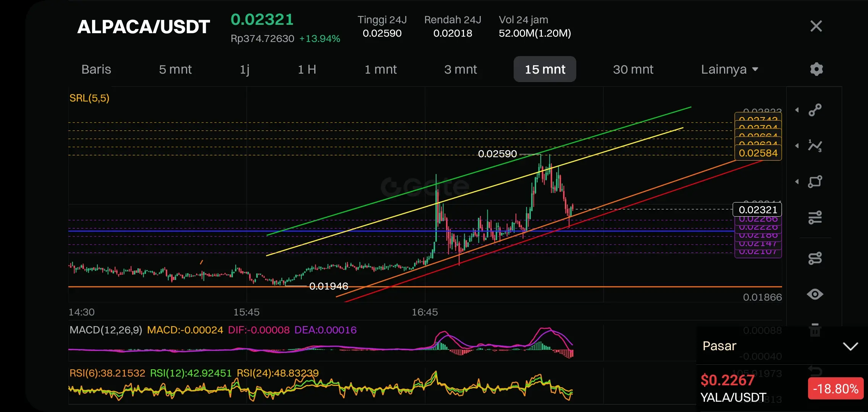Tap the 0.01946 low price marker
This screenshot has height=412, width=868.
328,286
